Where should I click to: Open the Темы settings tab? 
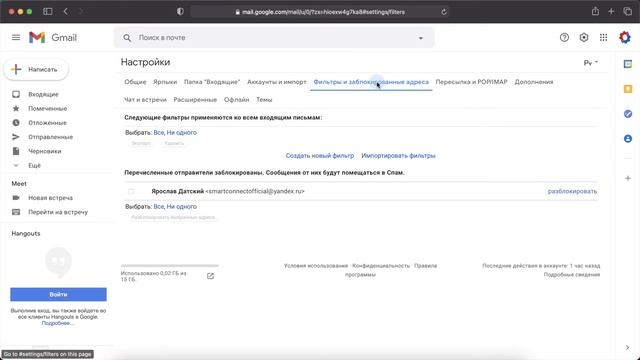(x=264, y=100)
